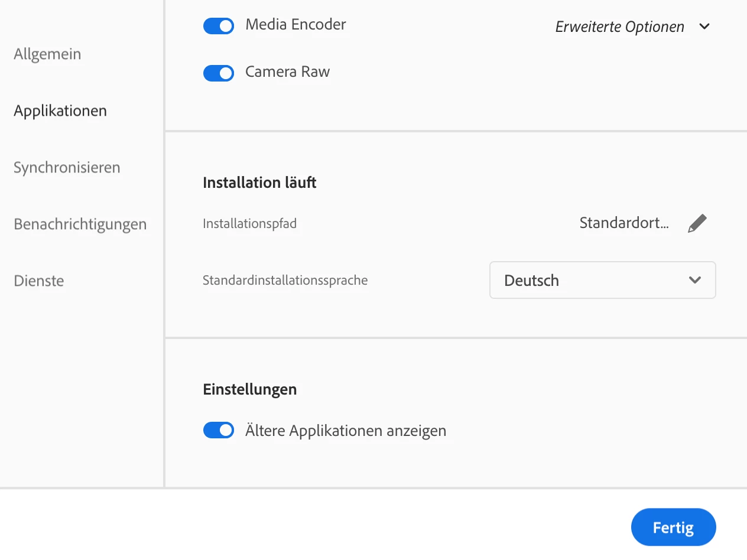Open the Allgemein settings section
This screenshot has height=560, width=747.
pyautogui.click(x=47, y=54)
